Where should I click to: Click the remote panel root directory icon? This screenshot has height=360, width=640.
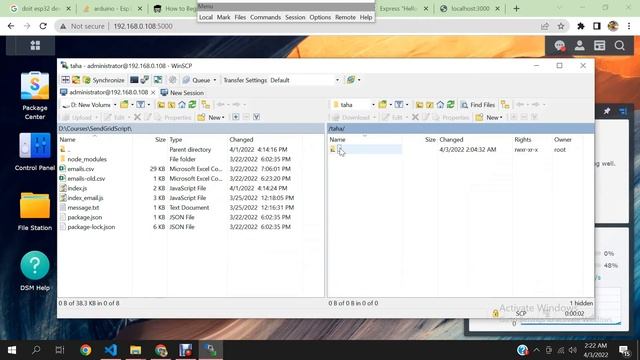pos(430,105)
